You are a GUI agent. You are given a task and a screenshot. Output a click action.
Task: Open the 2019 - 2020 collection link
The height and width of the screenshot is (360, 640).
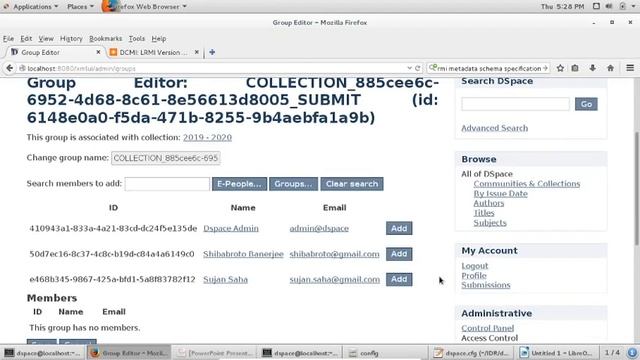[x=207, y=138]
